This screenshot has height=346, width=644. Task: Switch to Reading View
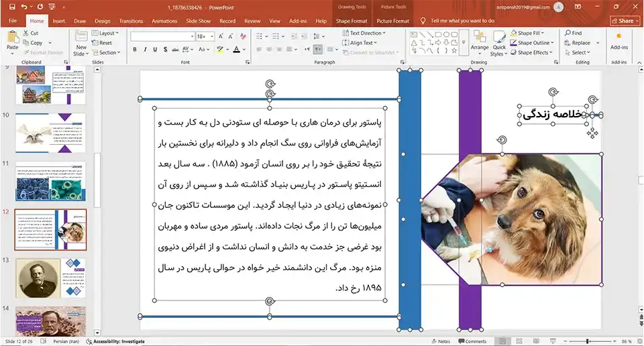(536, 341)
